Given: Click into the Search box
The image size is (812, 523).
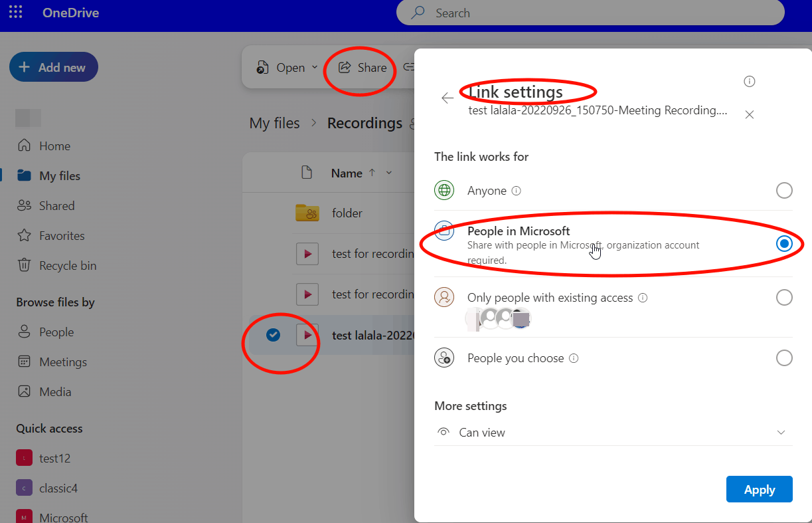Looking at the screenshot, I should click(x=590, y=13).
